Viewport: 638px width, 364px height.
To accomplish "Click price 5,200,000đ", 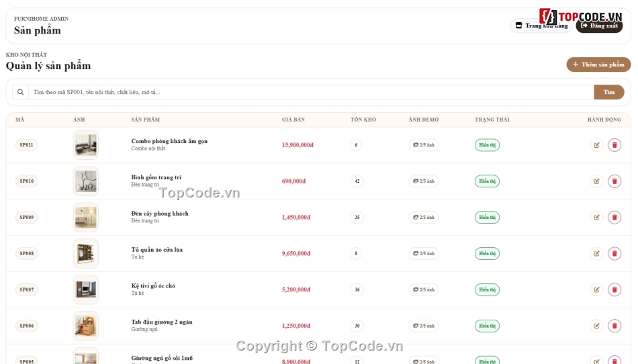I will (296, 289).
